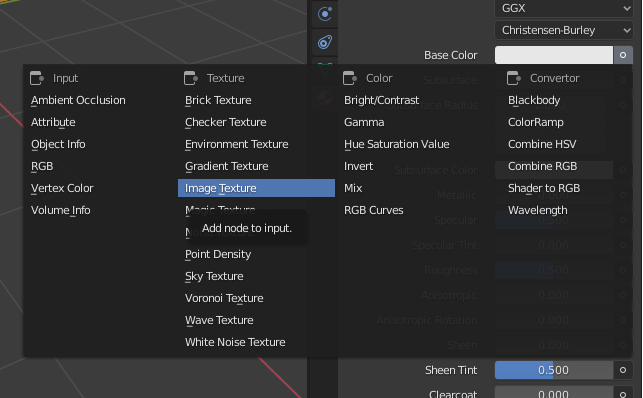Image resolution: width=643 pixels, height=398 pixels.
Task: Add an Ambient Occlusion input node
Action: (x=78, y=100)
